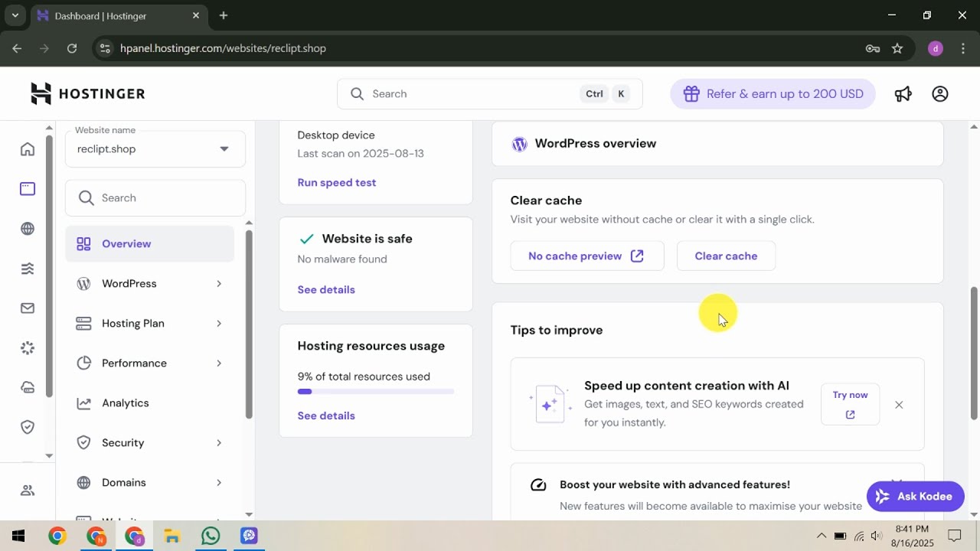
Task: Click Try now on the AI content tip
Action: click(x=850, y=404)
